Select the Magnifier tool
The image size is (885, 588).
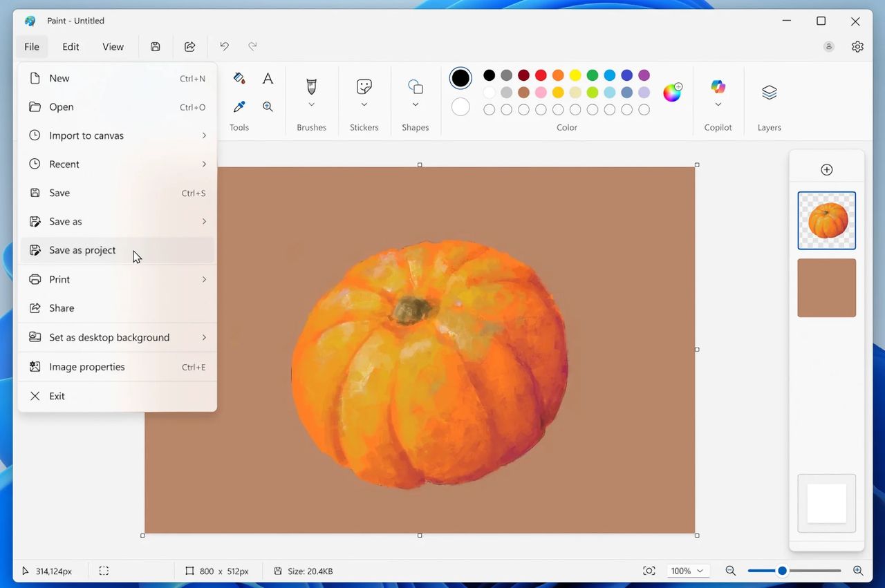tap(268, 106)
